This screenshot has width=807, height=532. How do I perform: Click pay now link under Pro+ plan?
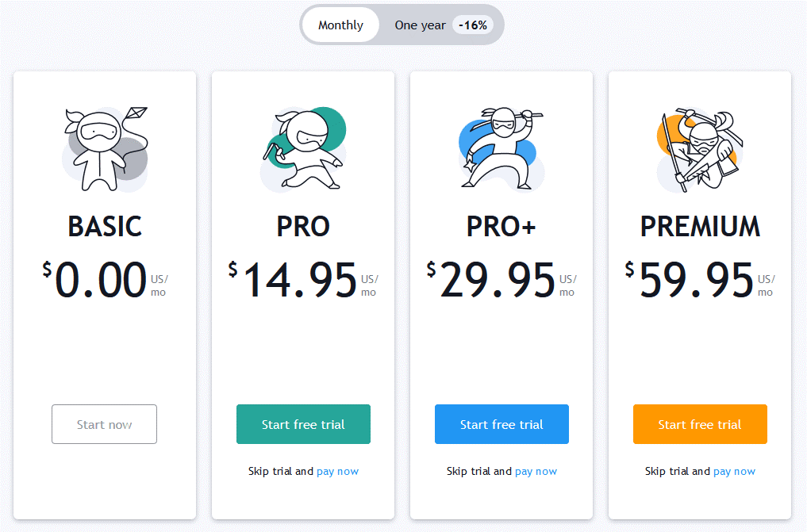point(536,471)
